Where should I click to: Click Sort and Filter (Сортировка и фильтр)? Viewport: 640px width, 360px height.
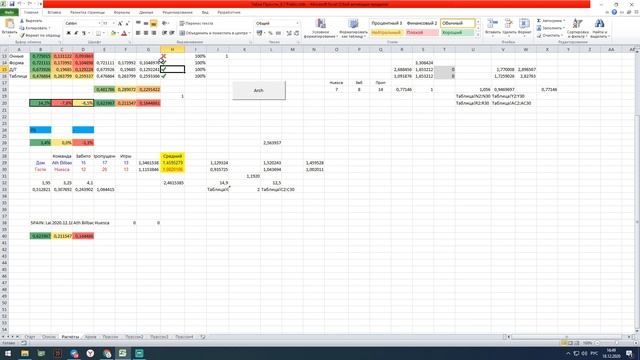click(578, 28)
